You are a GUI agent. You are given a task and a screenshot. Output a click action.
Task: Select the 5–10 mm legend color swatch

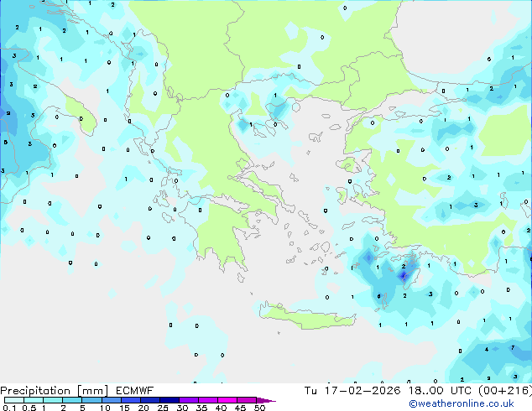(x=91, y=400)
